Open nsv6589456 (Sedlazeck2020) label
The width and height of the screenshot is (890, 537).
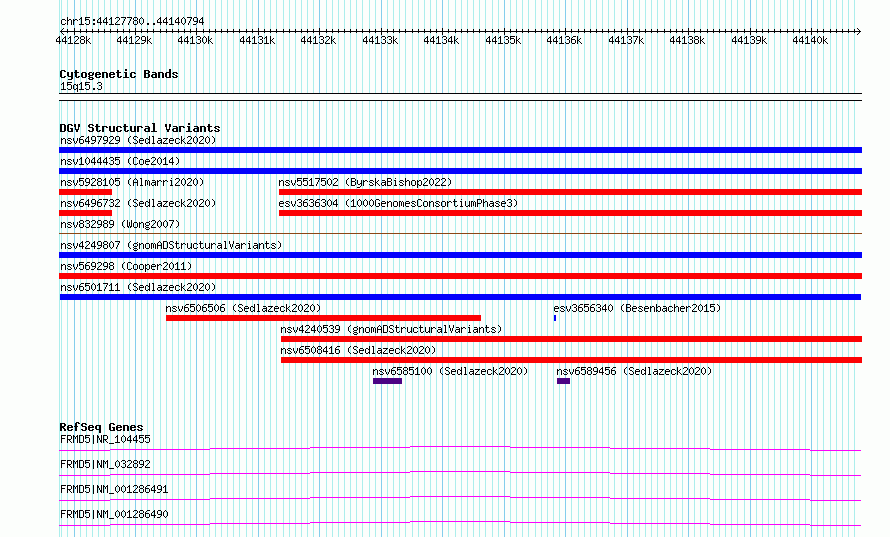[634, 371]
